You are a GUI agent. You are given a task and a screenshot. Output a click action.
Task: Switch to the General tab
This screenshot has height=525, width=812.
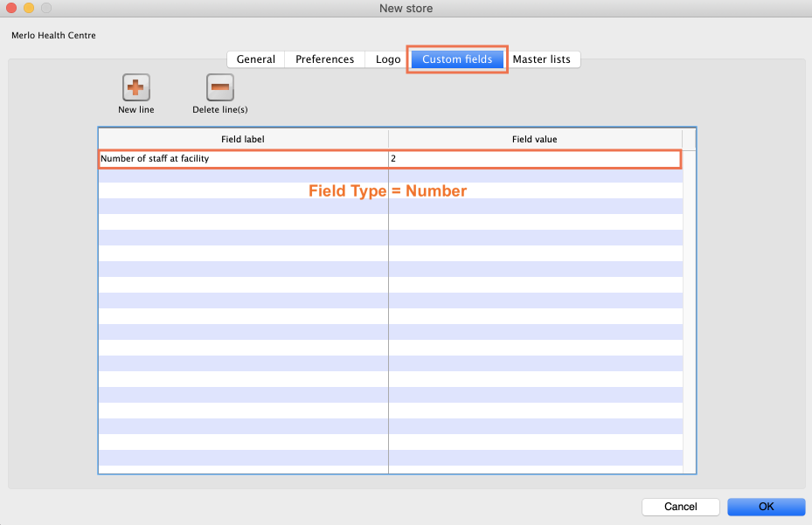point(256,59)
